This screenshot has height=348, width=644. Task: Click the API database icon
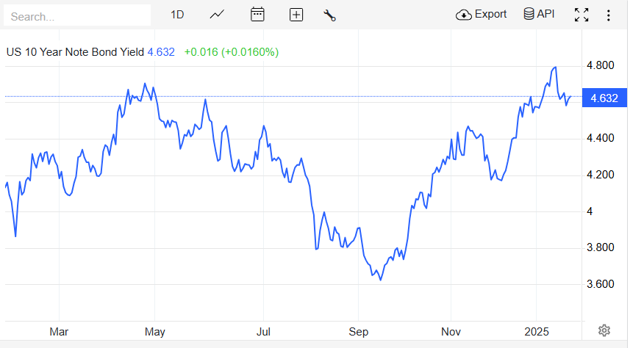click(x=529, y=14)
